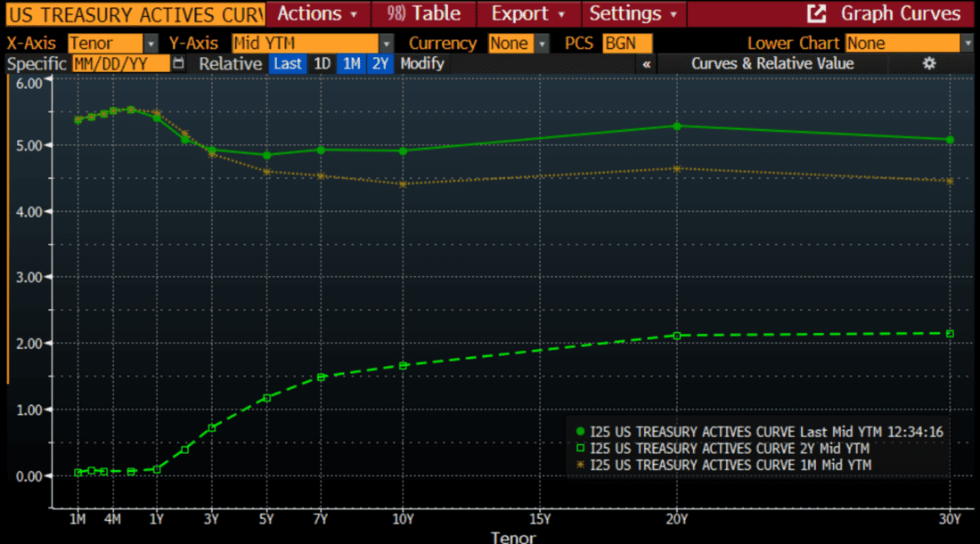Click the Modify button

(422, 63)
